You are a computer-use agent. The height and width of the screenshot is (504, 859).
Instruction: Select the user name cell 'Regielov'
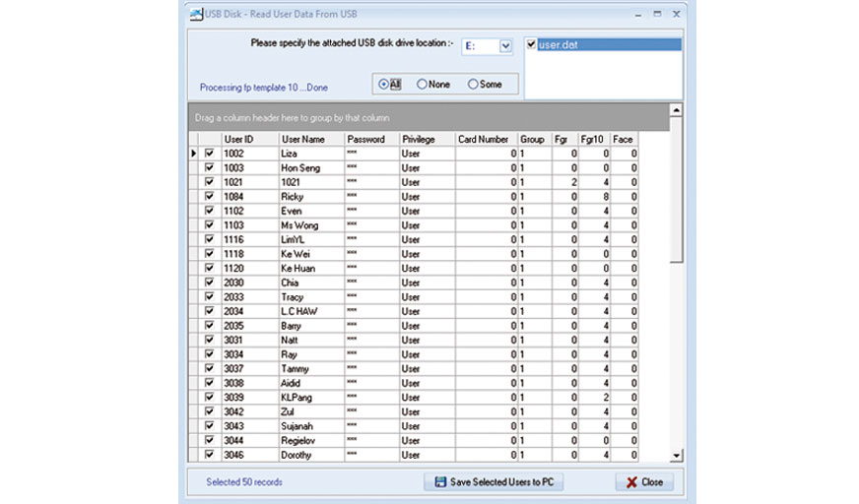point(311,440)
